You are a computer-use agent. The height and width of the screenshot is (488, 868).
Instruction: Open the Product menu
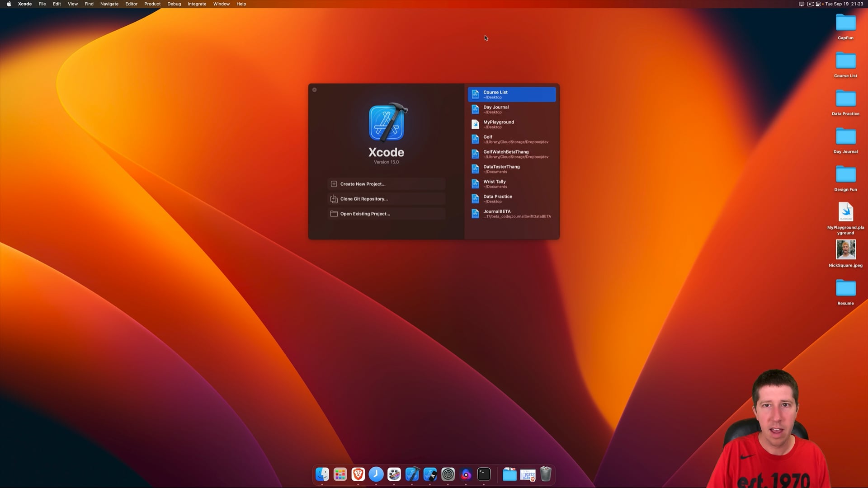[x=152, y=4]
